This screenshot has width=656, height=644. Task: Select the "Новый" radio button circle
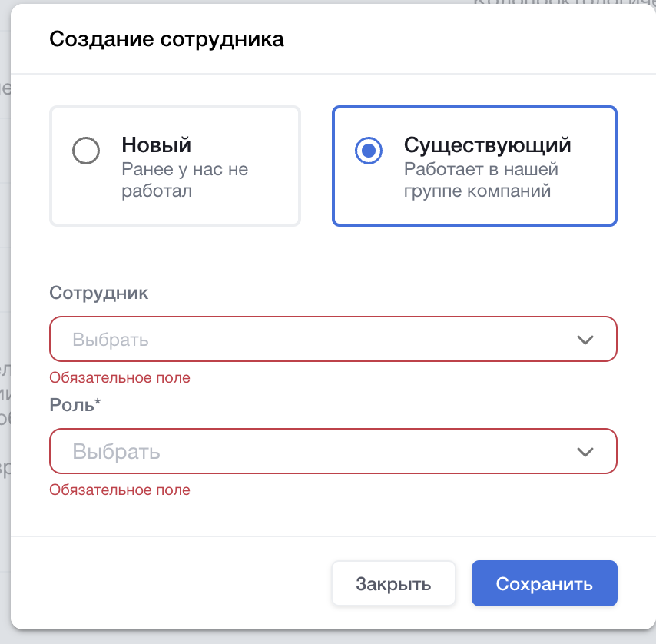(86, 151)
